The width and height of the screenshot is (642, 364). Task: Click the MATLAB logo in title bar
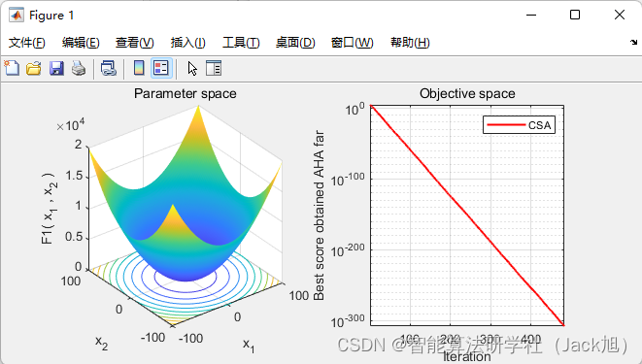click(x=17, y=16)
